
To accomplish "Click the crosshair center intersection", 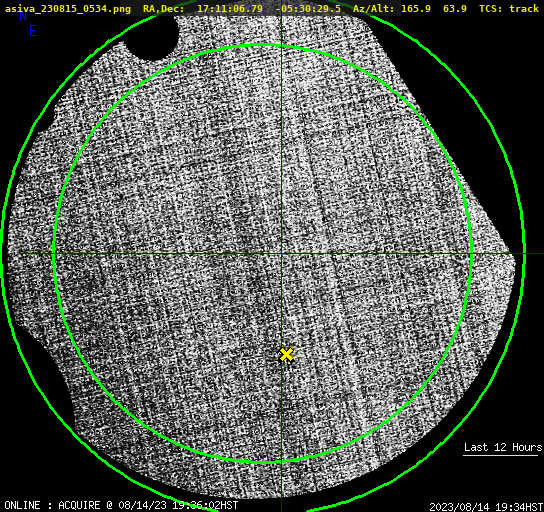I will coord(281,254).
